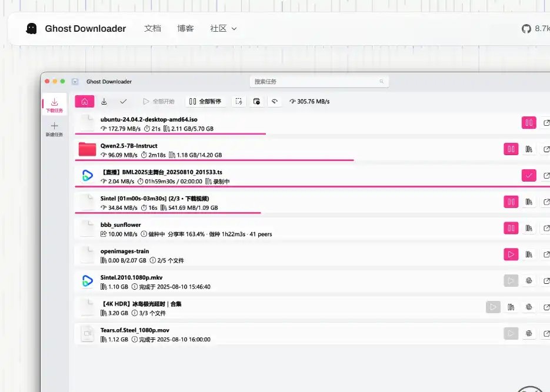Select the bbb_sunflower task title

click(x=121, y=225)
